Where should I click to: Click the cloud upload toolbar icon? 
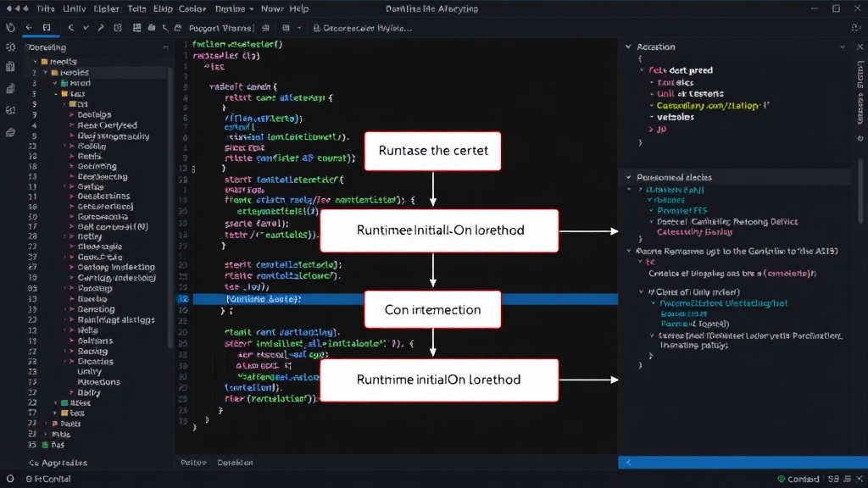click(178, 28)
